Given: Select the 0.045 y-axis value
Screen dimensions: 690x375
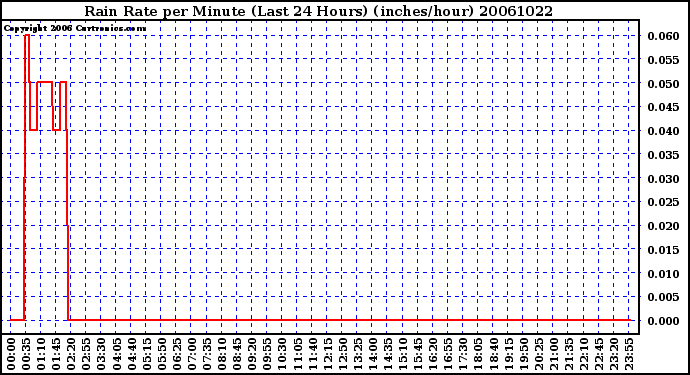Looking at the screenshot, I should click(x=663, y=107).
